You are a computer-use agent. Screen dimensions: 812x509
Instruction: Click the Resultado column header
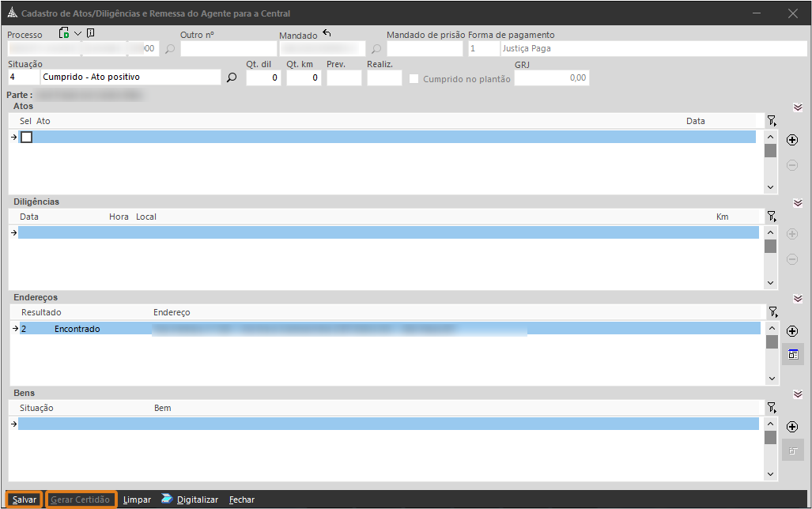coord(41,312)
